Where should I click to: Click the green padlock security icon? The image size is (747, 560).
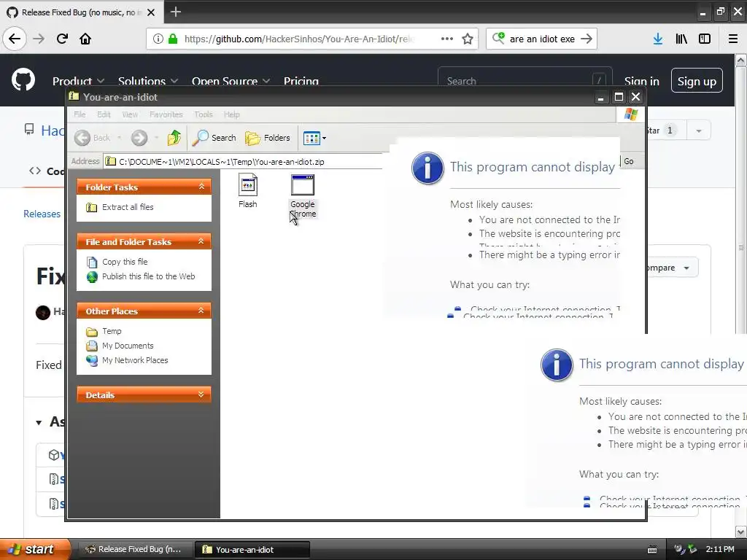pyautogui.click(x=173, y=39)
